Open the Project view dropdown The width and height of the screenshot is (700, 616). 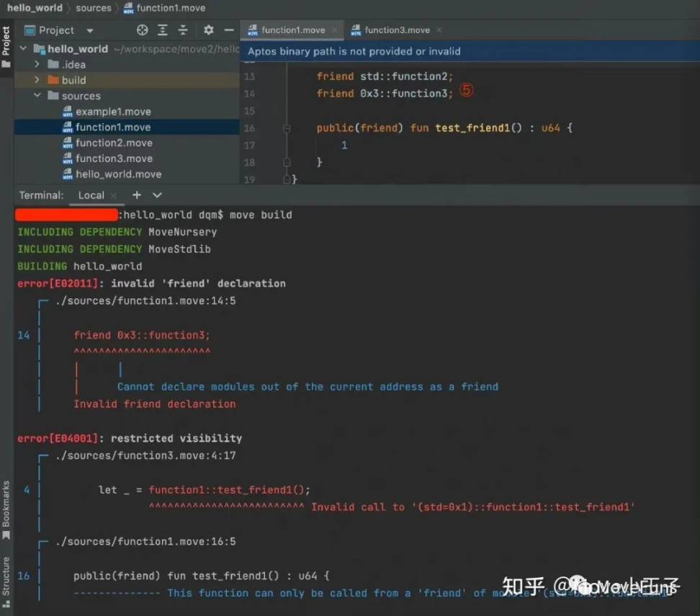(x=89, y=30)
